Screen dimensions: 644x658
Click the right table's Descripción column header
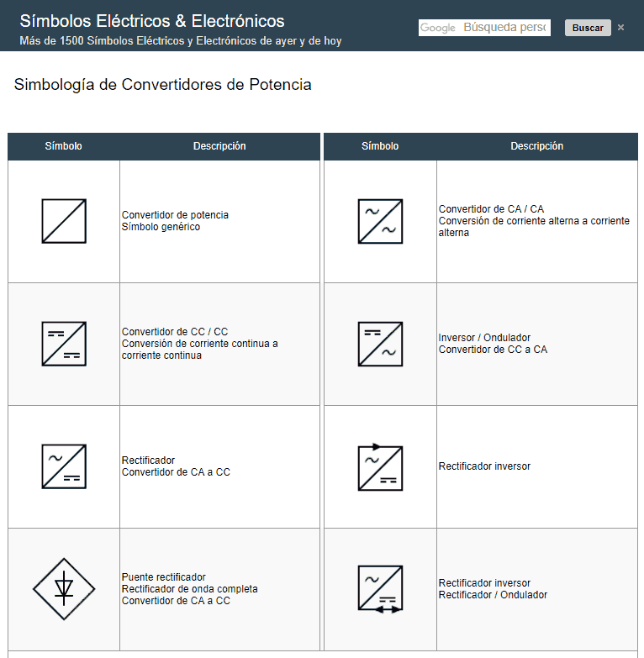[537, 146]
